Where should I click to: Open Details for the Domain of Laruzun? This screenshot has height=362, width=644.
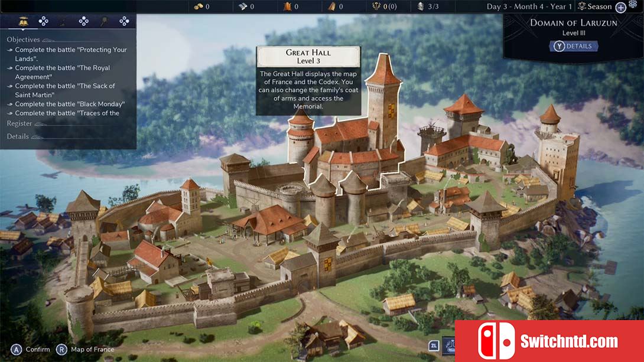(574, 47)
